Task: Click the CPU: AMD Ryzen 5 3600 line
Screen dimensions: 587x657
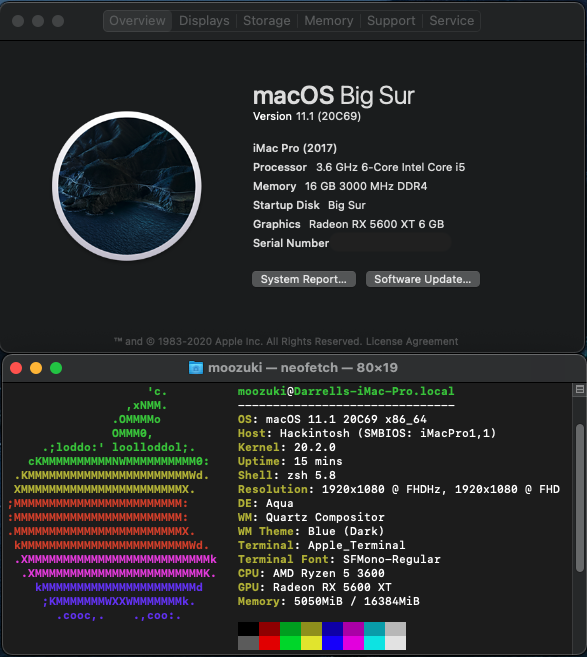Action: [311, 573]
